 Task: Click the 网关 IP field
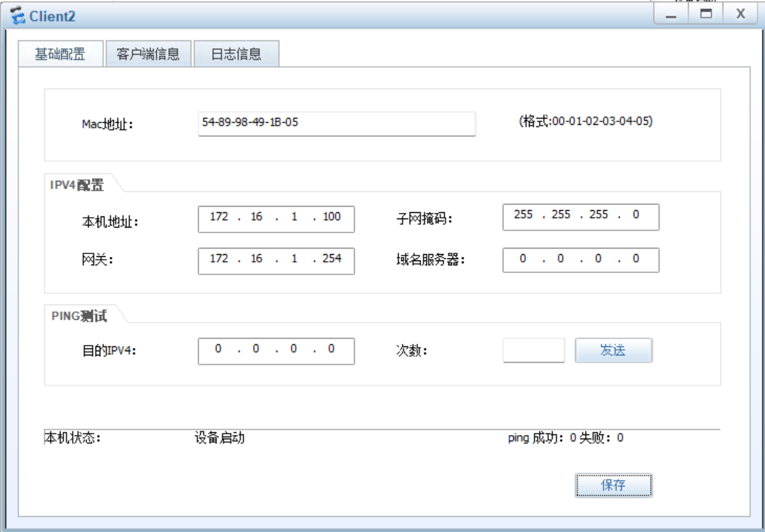point(276,261)
